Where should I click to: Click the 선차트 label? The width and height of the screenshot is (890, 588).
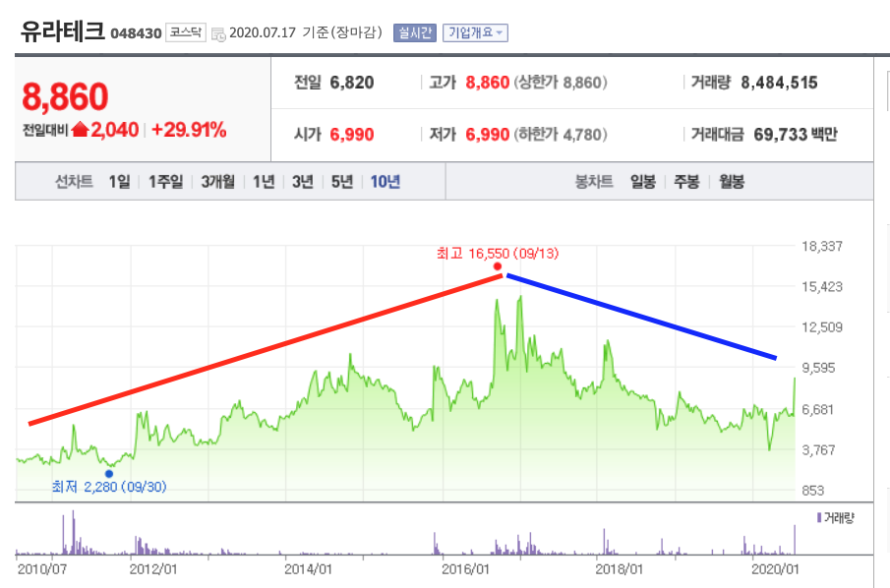pos(74,182)
